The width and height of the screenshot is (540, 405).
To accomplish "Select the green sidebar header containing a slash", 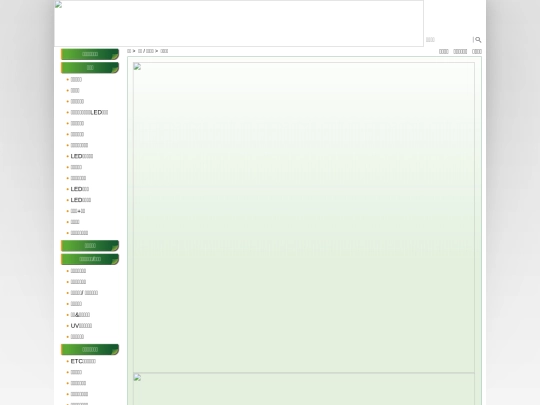I will pyautogui.click(x=90, y=259).
